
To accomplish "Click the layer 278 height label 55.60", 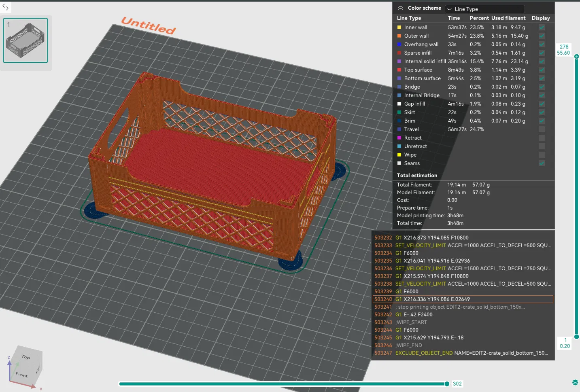I will point(563,53).
